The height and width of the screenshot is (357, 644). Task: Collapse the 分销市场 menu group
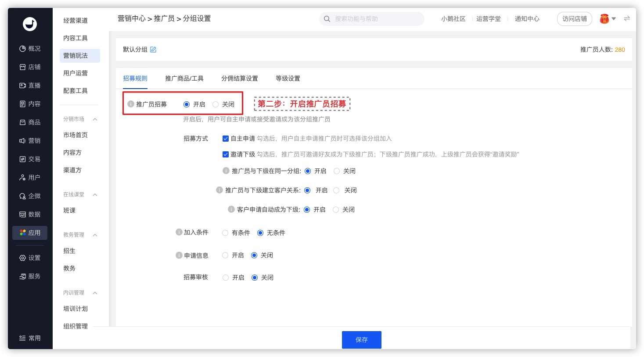pyautogui.click(x=95, y=119)
